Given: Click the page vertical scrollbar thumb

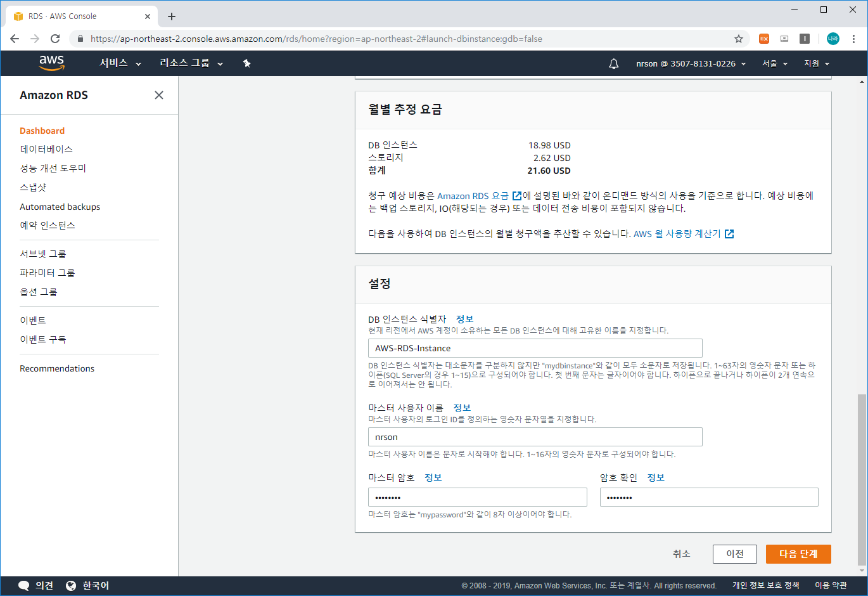Looking at the screenshot, I should pos(862,479).
